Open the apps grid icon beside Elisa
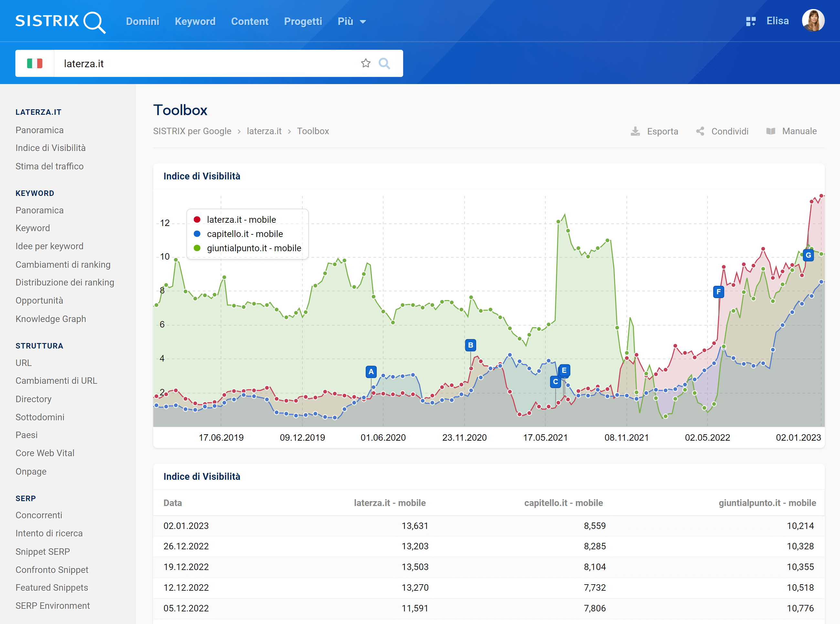Image resolution: width=840 pixels, height=624 pixels. [751, 21]
